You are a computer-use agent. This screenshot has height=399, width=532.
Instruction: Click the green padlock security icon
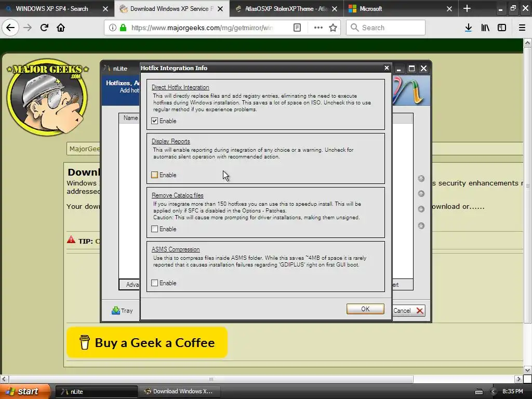(x=123, y=28)
